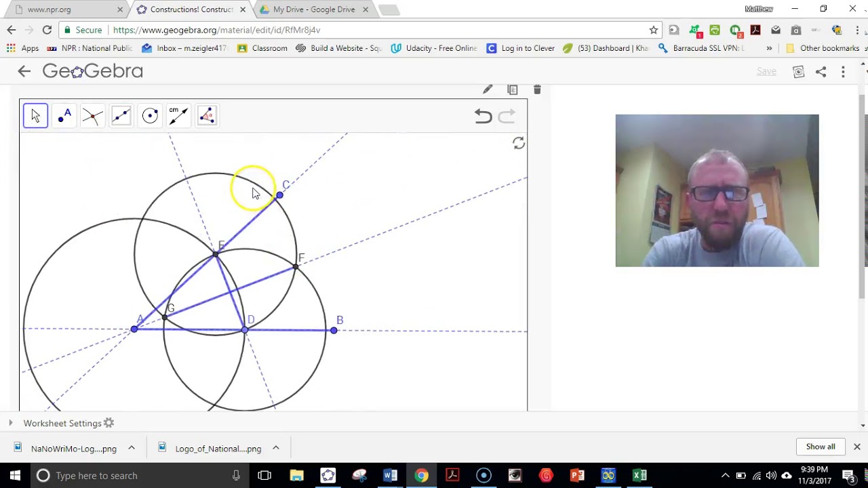Share the GeoGebra worksheet
The image size is (868, 488).
click(821, 71)
